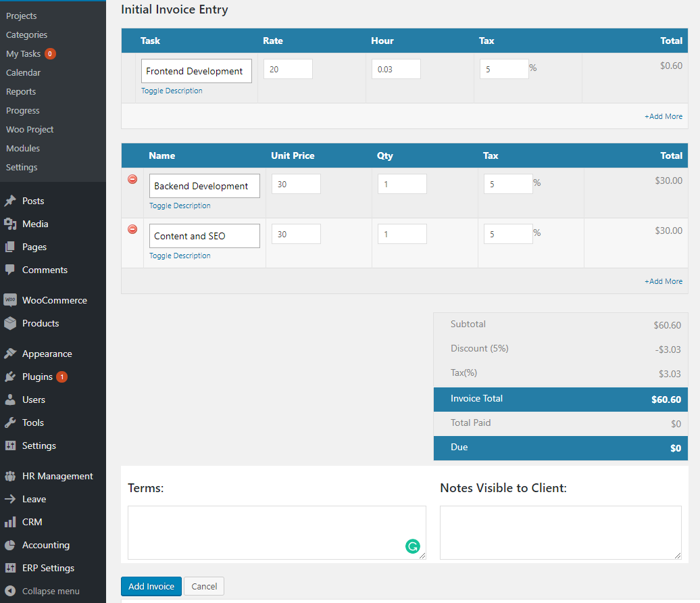Viewport: 700px width, 603px height.
Task: Toggle description for Frontend Development task
Action: pos(172,91)
